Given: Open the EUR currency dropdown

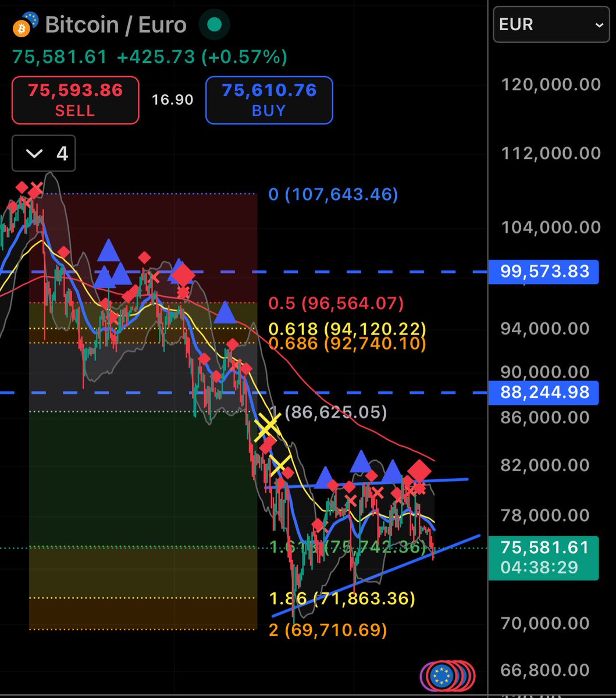Looking at the screenshot, I should click(551, 24).
